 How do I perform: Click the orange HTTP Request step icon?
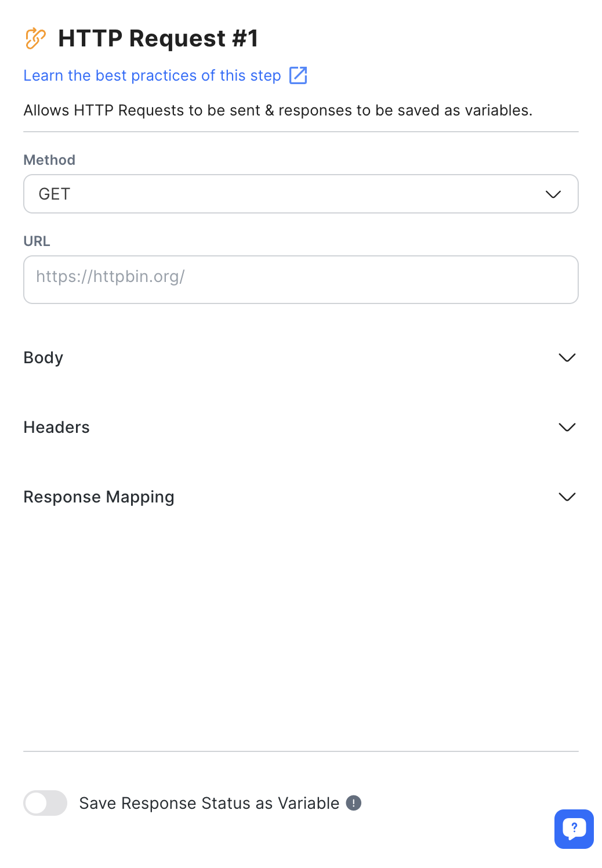[35, 38]
